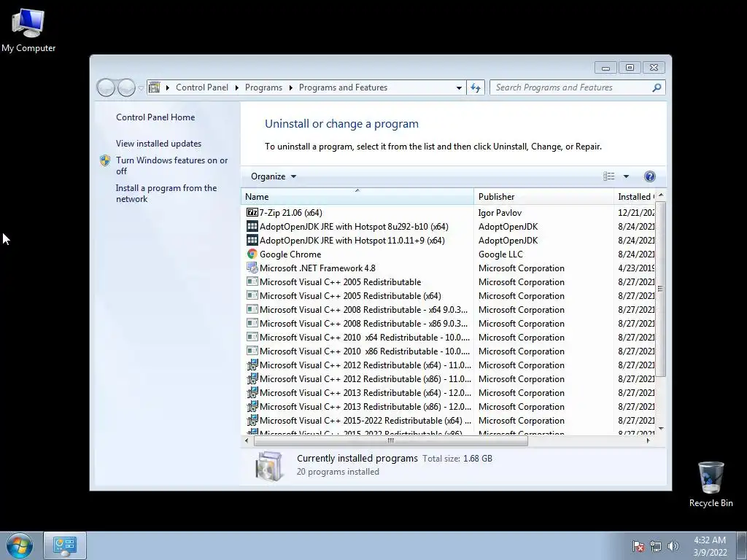
Task: Click the Control Panel breadcrumb
Action: pos(202,87)
